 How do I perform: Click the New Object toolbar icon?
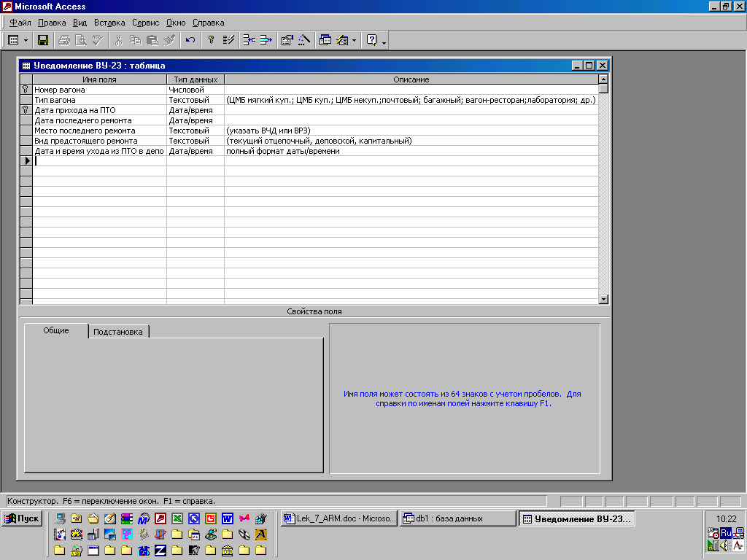tap(342, 41)
